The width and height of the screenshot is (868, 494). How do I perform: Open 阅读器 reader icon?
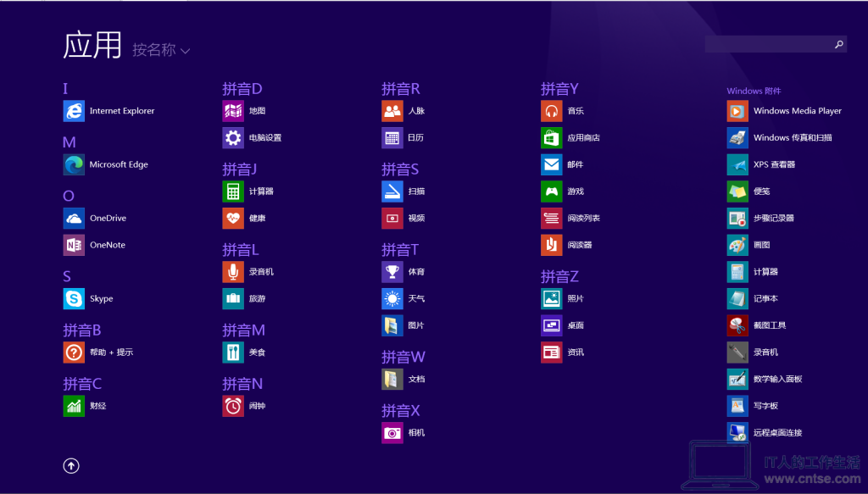click(x=551, y=245)
